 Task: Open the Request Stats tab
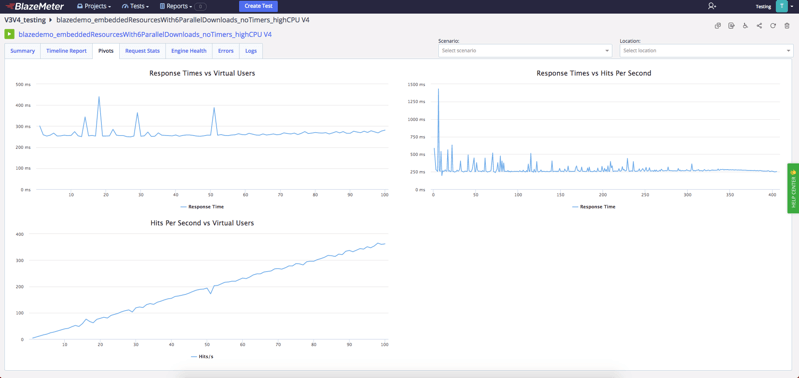[143, 51]
